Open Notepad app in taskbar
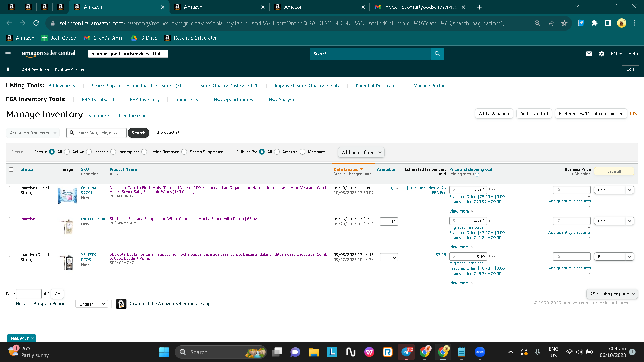This screenshot has height=362, width=644. [462, 352]
